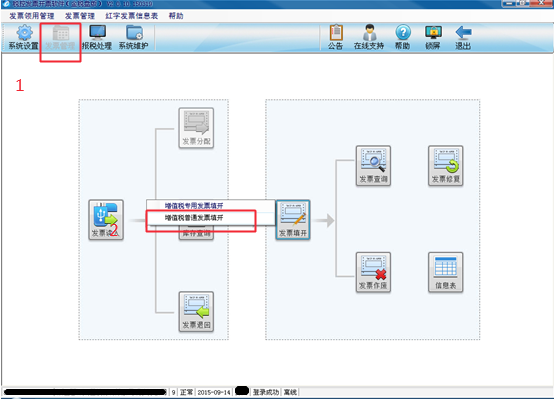Viewport: 555px width, 399px height.
Task: Select the 发票管理 toolbar icon
Action: [60, 37]
